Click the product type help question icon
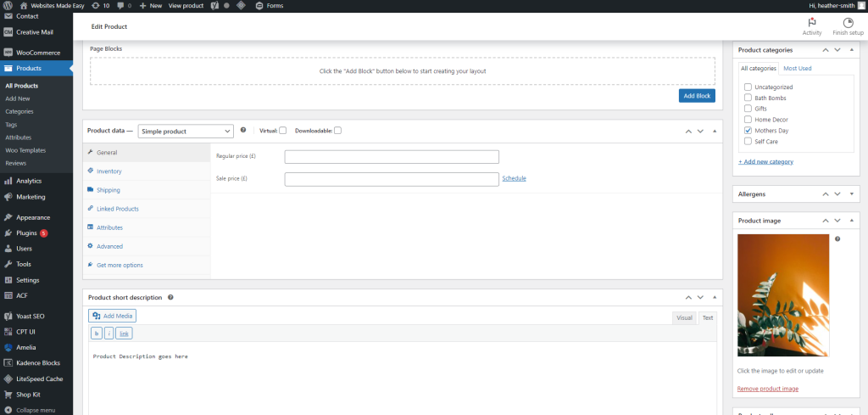868x415 pixels. point(243,131)
